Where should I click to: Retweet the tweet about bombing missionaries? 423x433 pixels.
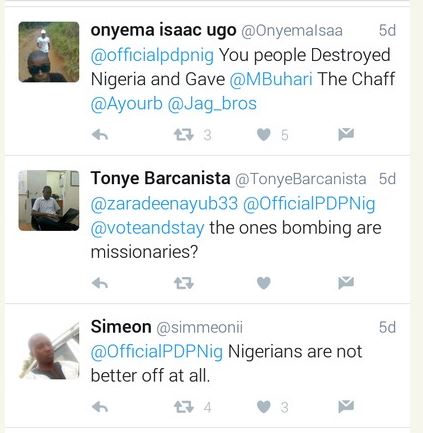[184, 283]
